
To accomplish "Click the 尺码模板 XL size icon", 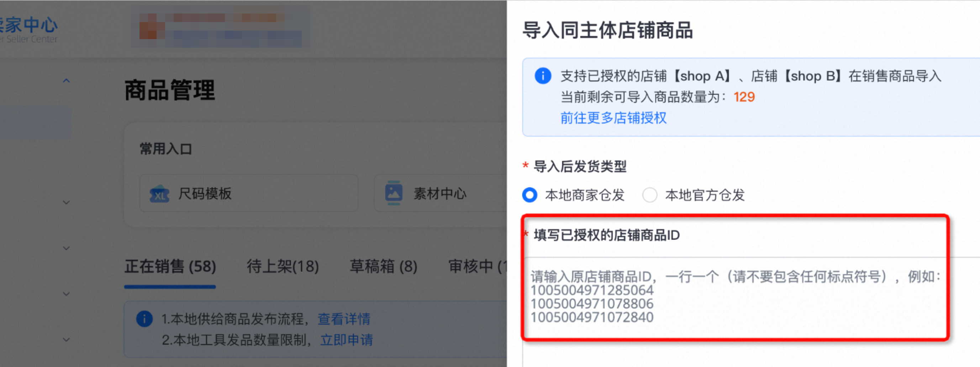I will tap(159, 193).
